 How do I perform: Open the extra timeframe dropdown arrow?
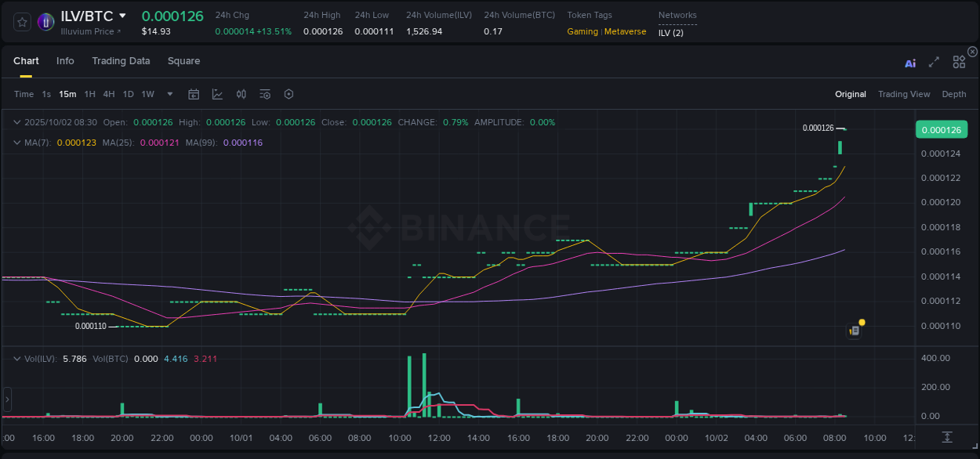[169, 94]
